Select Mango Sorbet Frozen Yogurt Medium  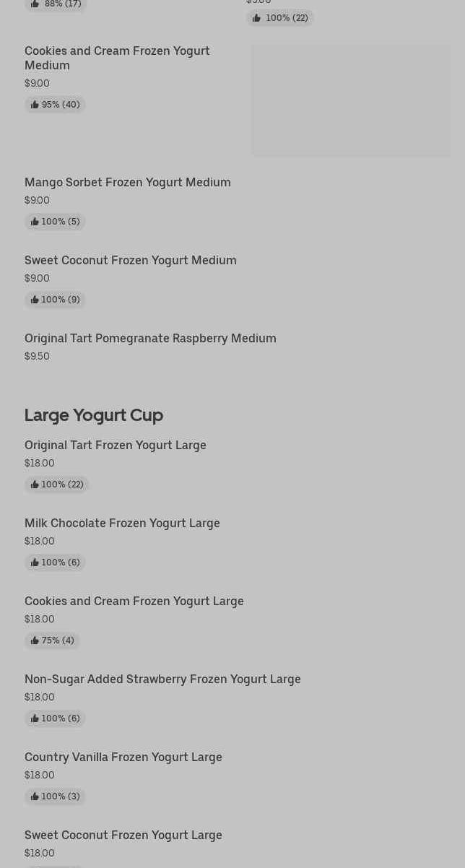(x=128, y=183)
